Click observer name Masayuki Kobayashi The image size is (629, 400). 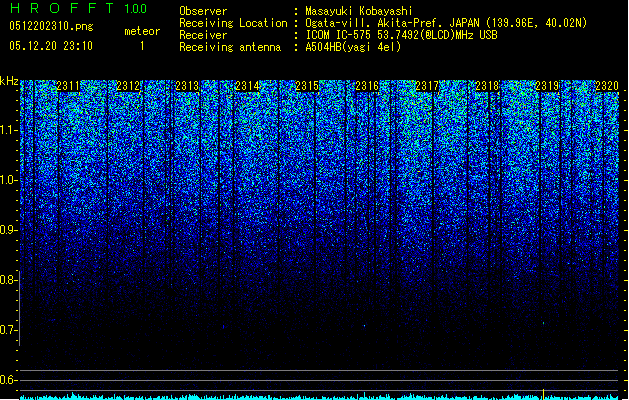tap(359, 11)
